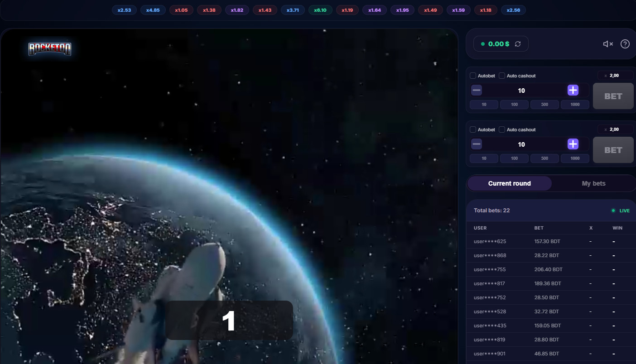Open the x2.53 history multiplier chip

tap(124, 10)
